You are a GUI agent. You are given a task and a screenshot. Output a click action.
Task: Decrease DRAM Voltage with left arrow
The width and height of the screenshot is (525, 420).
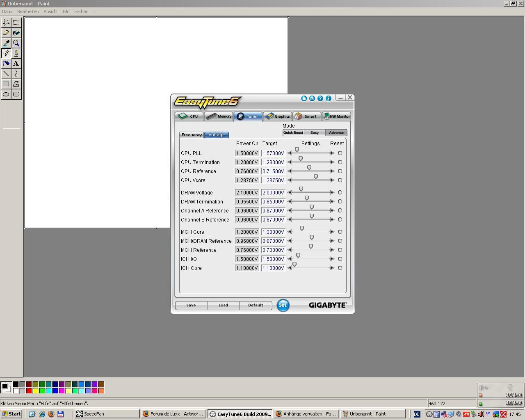(290, 192)
